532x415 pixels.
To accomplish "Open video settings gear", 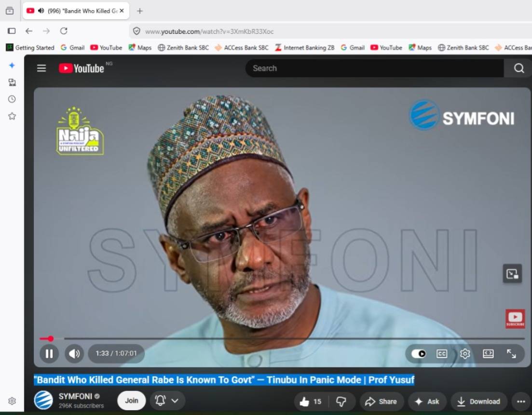I will (465, 354).
